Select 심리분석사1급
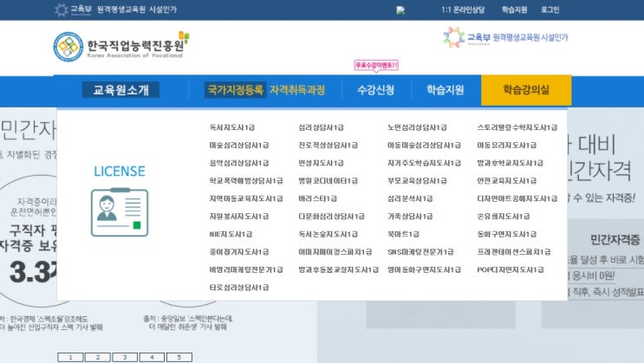644x363 pixels. click(410, 198)
